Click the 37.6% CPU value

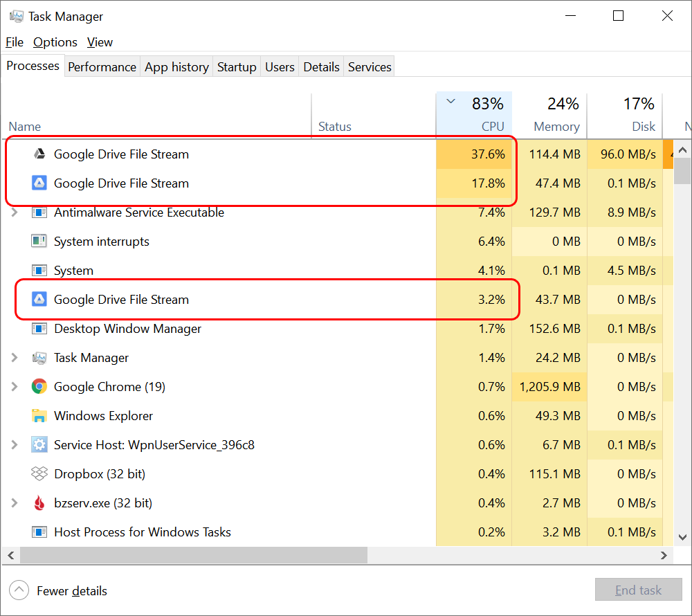[x=488, y=154]
